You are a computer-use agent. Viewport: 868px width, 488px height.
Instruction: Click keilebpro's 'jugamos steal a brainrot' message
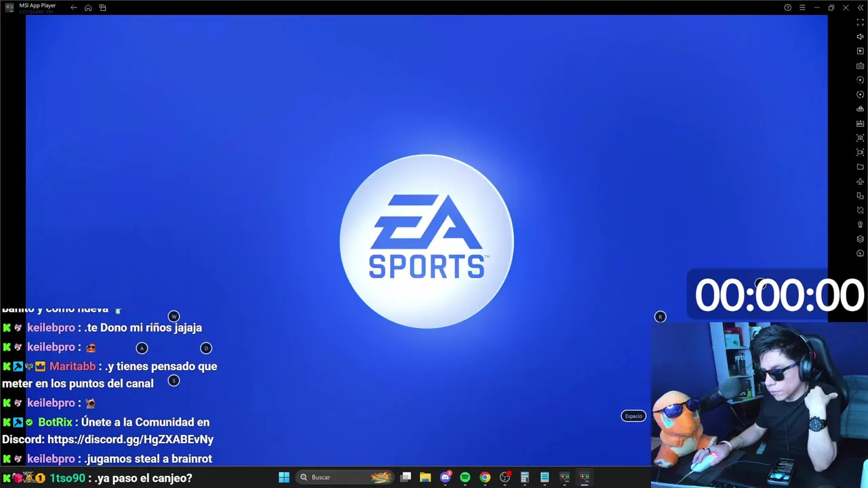coord(148,459)
